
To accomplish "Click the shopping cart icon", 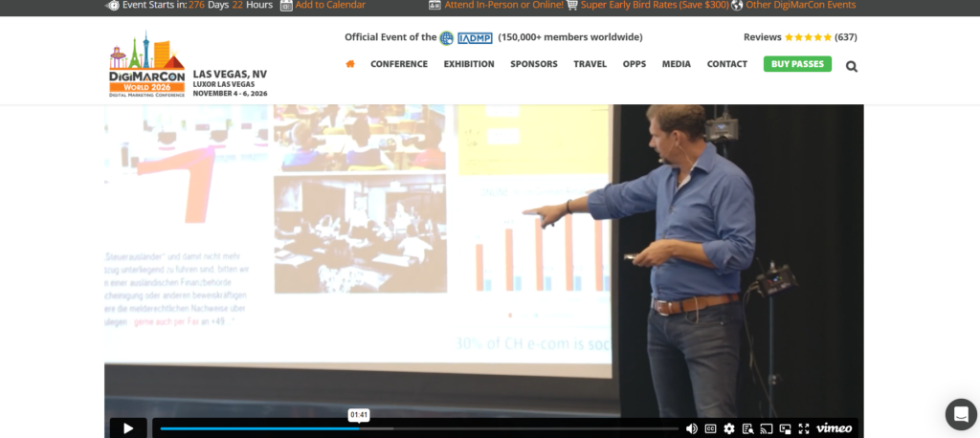I will [x=572, y=5].
